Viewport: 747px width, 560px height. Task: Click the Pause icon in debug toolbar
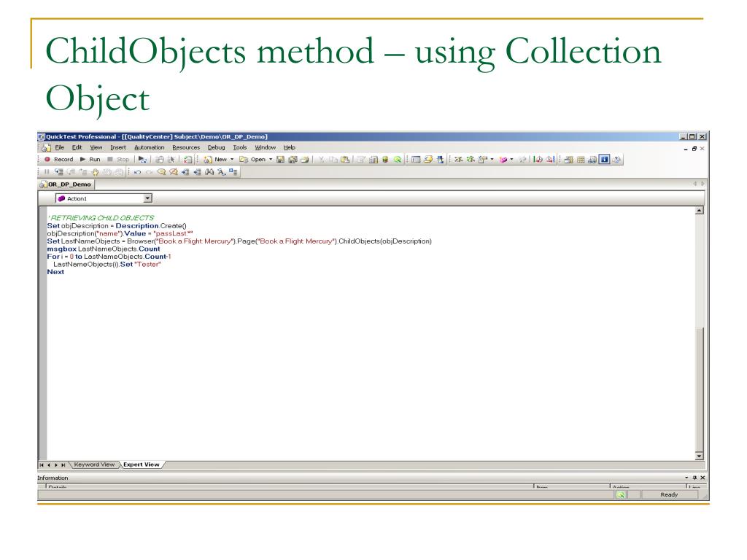(45, 173)
